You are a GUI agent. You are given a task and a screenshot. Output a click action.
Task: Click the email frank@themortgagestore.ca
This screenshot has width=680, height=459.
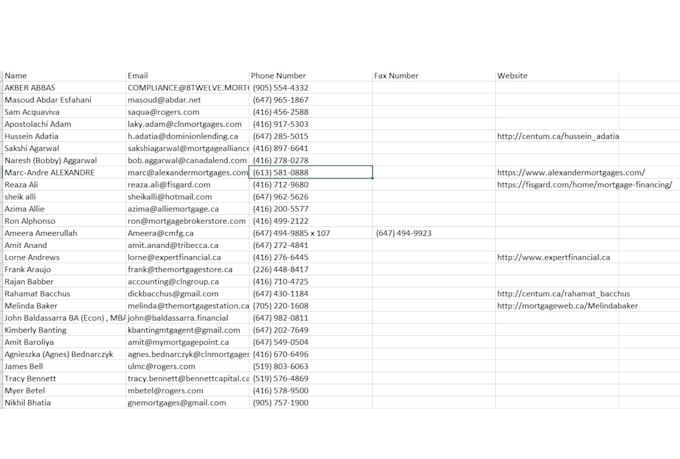point(180,270)
